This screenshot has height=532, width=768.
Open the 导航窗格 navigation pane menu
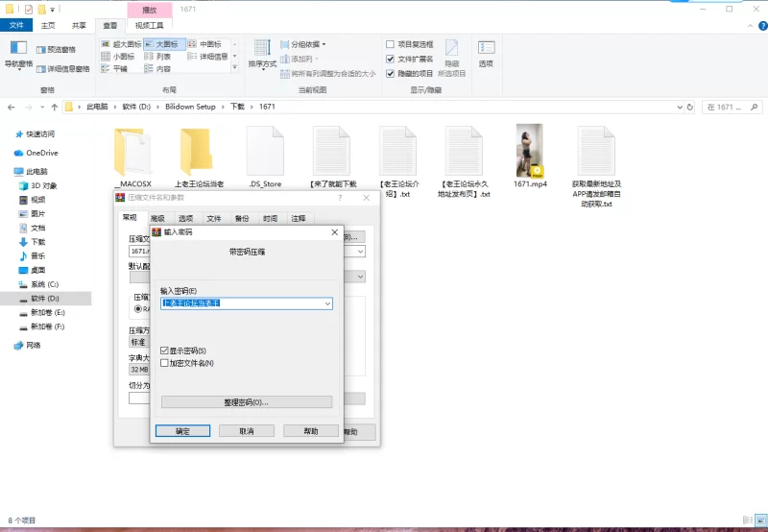point(18,54)
